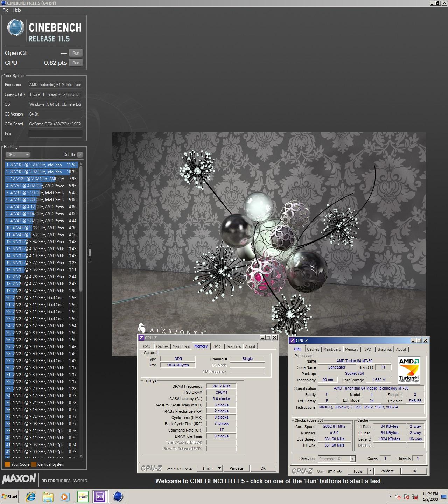This screenshot has width=448, height=504.
Task: Click the Info input field
Action: pyautogui.click(x=55, y=134)
